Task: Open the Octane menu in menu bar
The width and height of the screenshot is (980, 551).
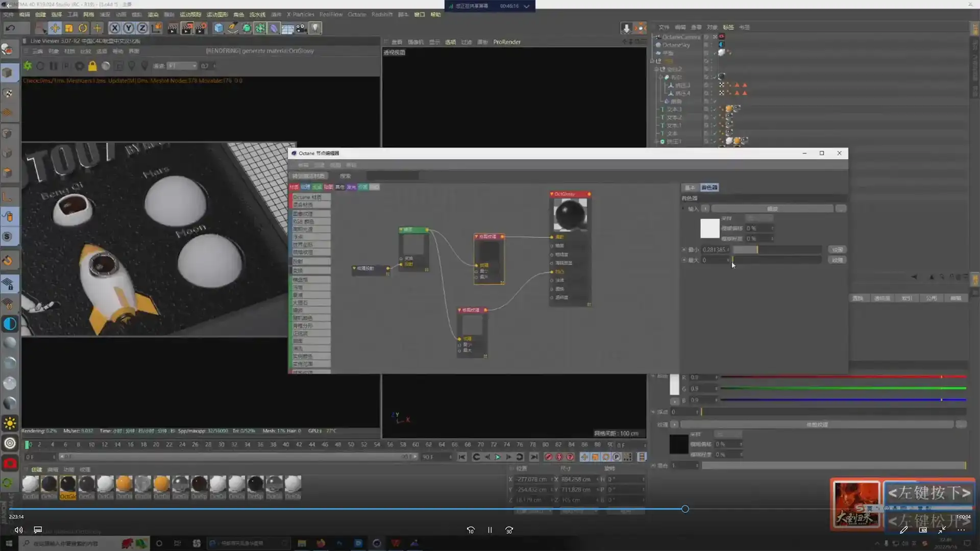Action: pyautogui.click(x=357, y=14)
